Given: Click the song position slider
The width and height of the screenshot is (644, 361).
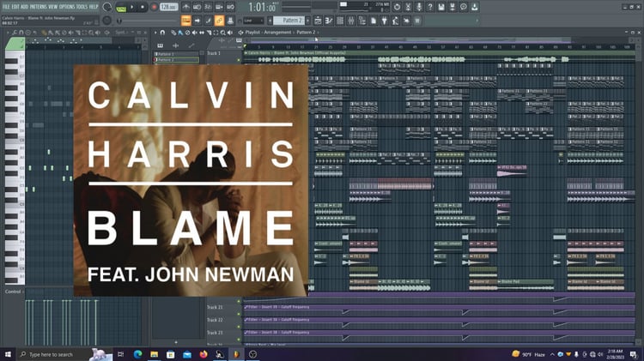Looking at the screenshot, I should click(148, 21).
